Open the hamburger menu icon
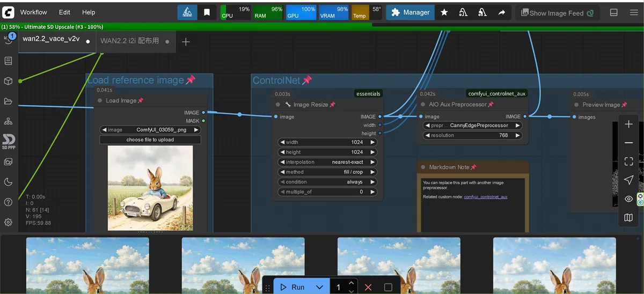This screenshot has height=294, width=644. (x=634, y=12)
